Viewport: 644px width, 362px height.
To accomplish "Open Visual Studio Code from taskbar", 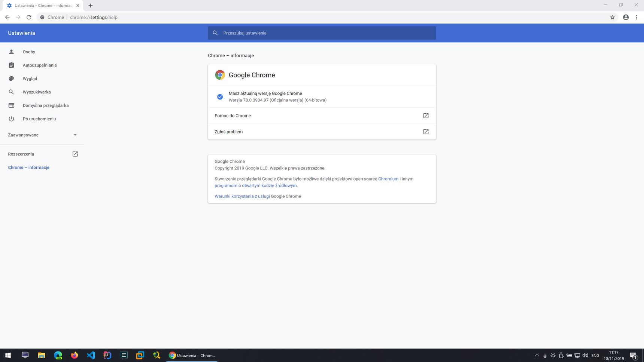I will (91, 355).
